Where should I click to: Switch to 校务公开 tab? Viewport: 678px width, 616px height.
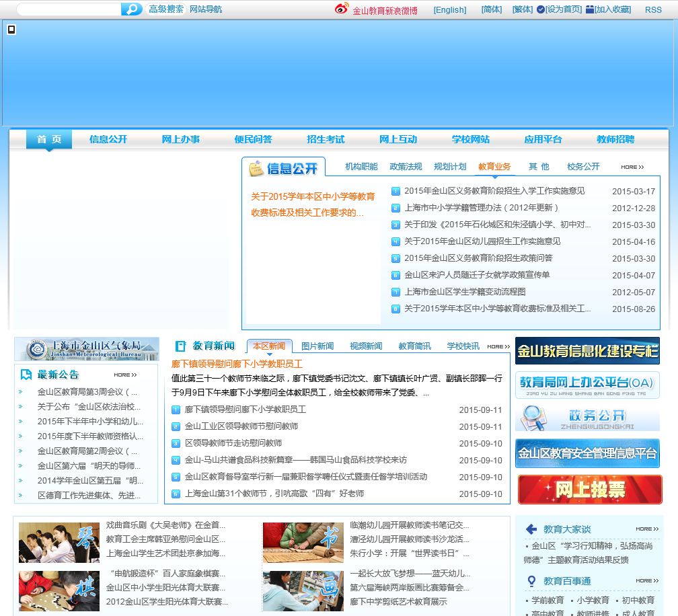(583, 167)
